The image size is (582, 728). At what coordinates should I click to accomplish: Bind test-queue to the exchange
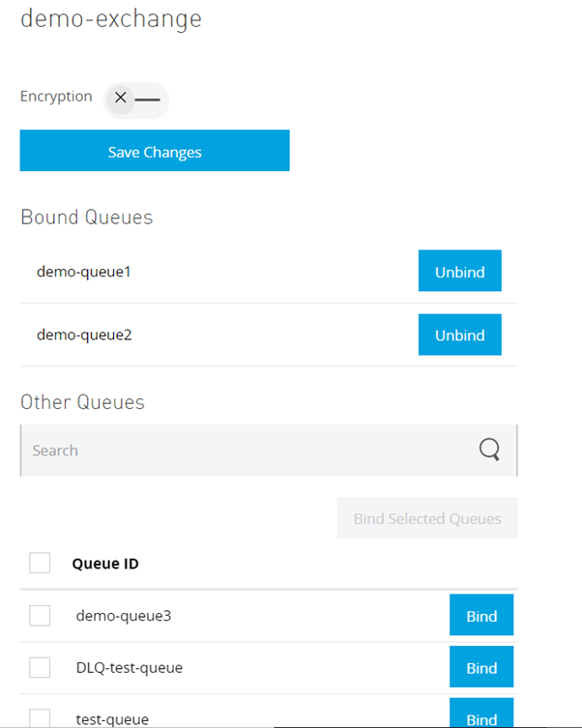pos(480,717)
